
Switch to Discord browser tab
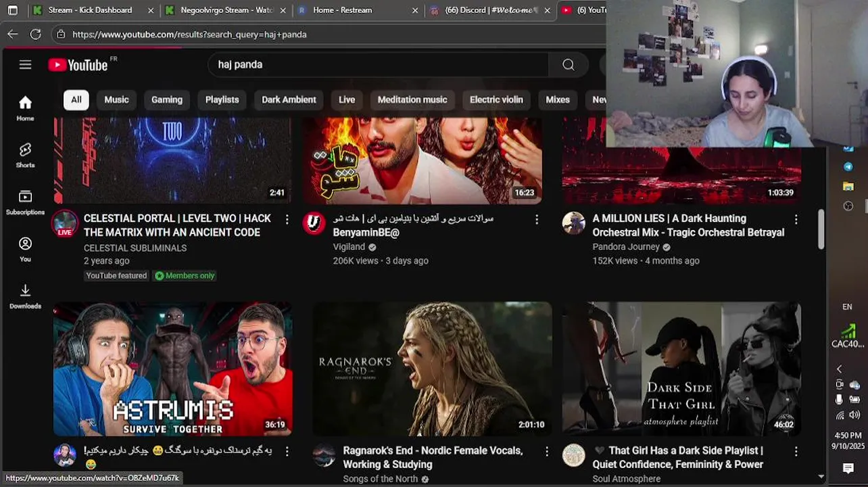pyautogui.click(x=491, y=10)
